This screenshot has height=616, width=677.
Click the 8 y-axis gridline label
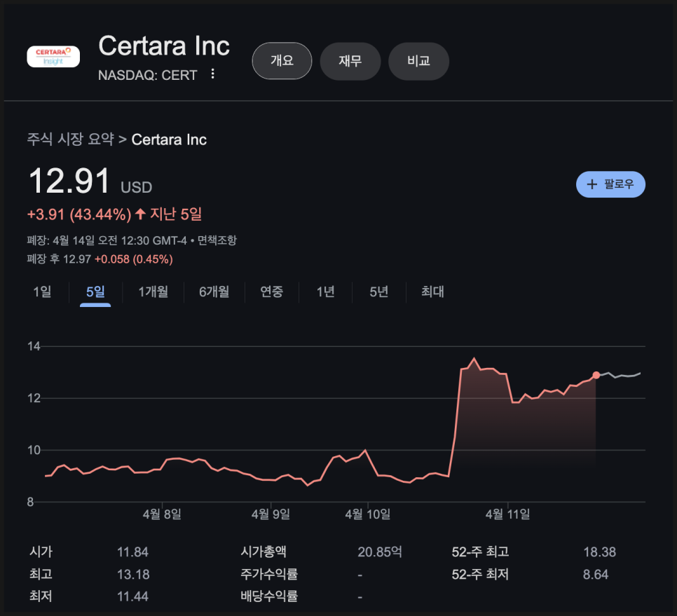tap(30, 502)
